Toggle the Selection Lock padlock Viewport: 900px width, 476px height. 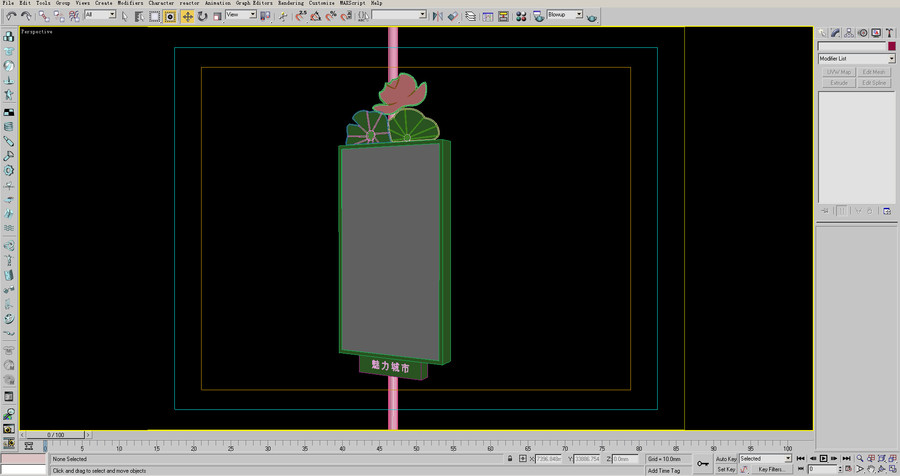point(510,458)
